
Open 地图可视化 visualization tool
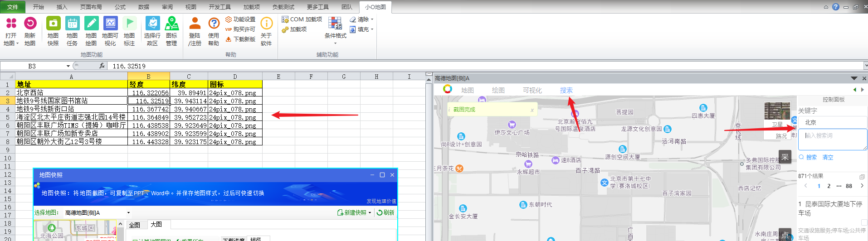pyautogui.click(x=110, y=31)
